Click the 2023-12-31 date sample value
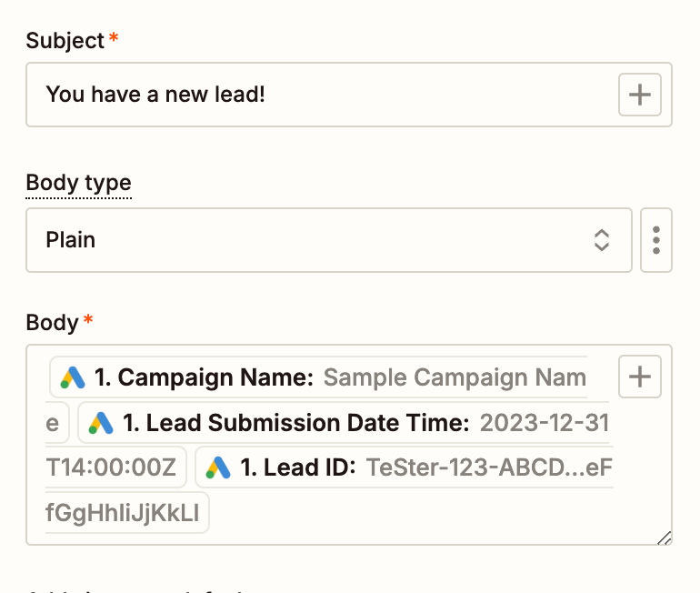The image size is (700, 593). [544, 423]
